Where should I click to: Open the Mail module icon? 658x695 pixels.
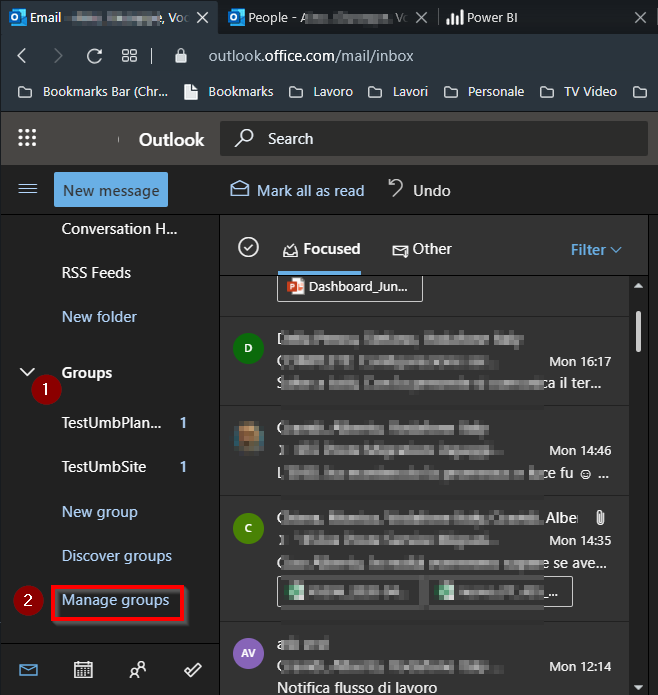pyautogui.click(x=28, y=669)
